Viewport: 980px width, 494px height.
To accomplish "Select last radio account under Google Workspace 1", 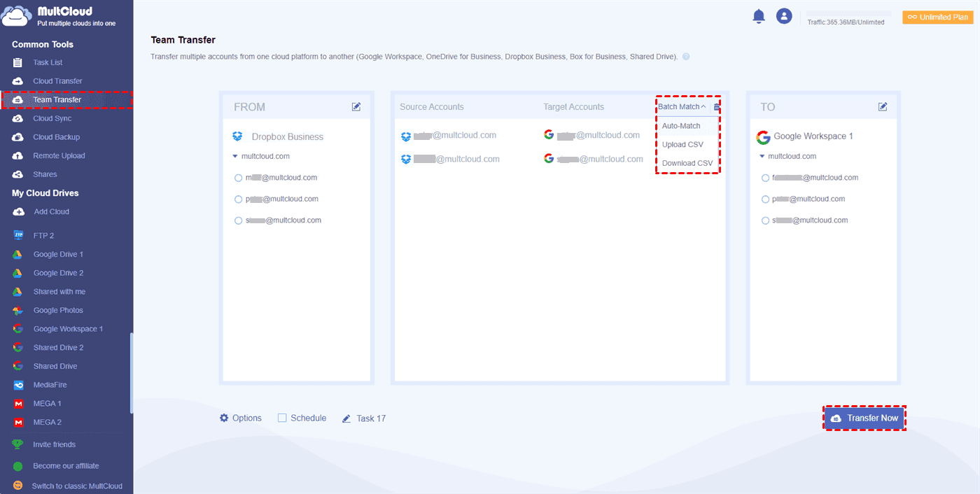I will click(x=765, y=220).
